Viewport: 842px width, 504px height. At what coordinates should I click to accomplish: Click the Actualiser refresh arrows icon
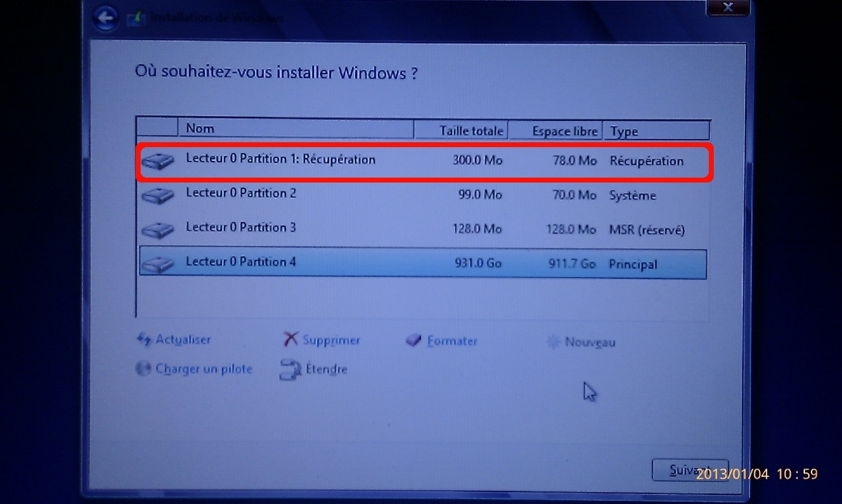click(x=143, y=340)
